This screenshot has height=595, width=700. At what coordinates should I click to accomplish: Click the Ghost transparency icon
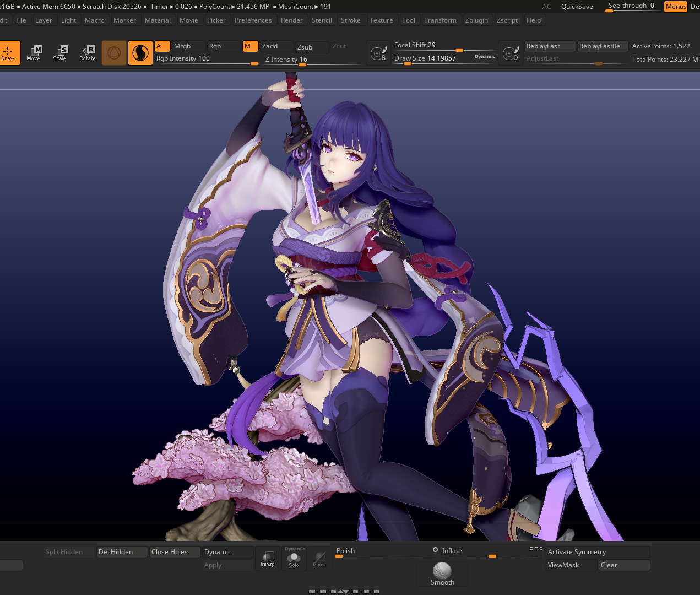point(319,559)
